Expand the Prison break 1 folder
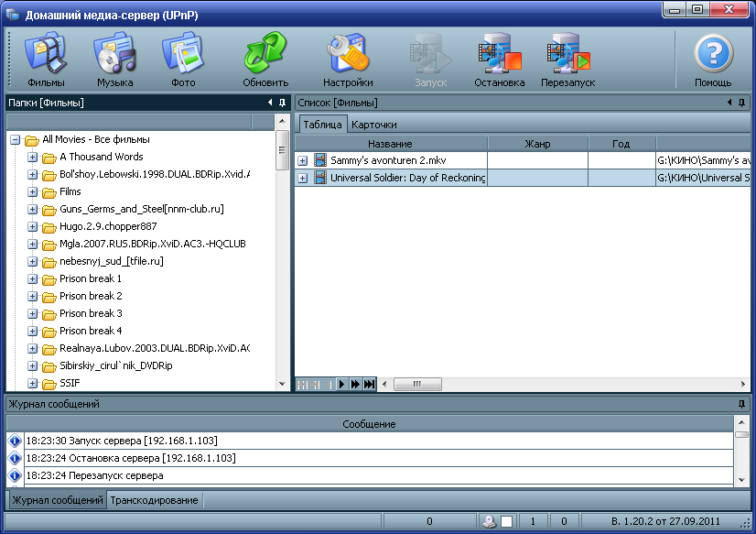756x534 pixels. pos(33,279)
